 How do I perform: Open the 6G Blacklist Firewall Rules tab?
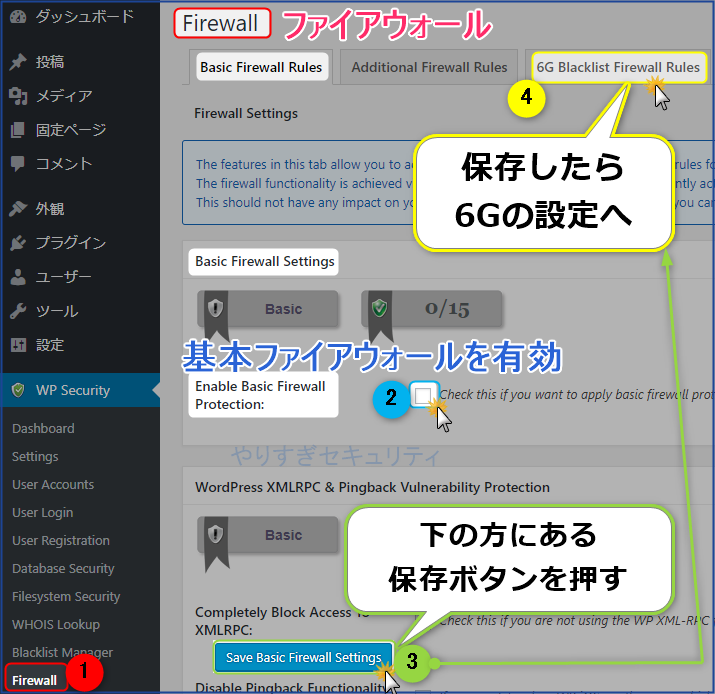pyautogui.click(x=618, y=67)
